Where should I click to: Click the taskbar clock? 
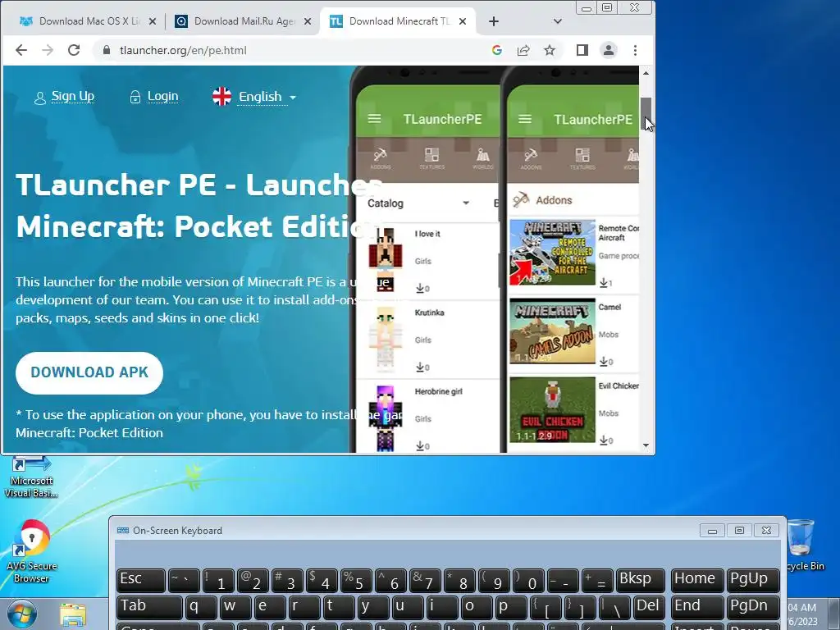point(802,614)
